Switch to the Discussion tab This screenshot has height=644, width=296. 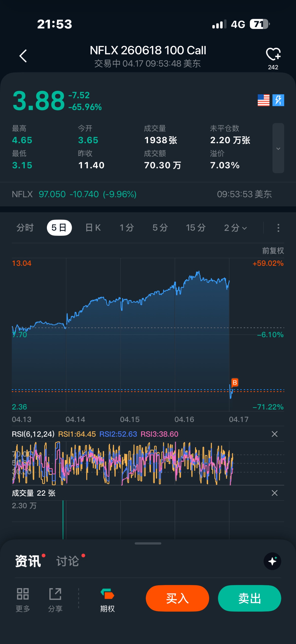[x=68, y=561]
